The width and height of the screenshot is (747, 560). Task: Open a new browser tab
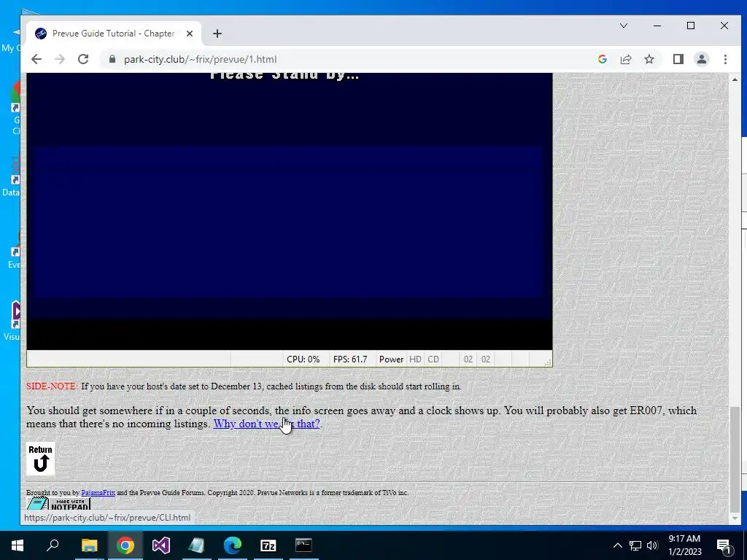217,34
